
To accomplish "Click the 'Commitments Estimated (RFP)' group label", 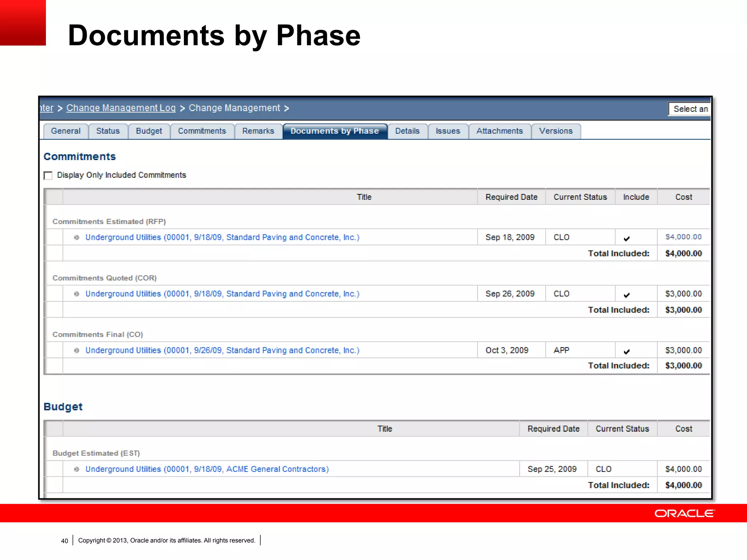I will tap(109, 222).
